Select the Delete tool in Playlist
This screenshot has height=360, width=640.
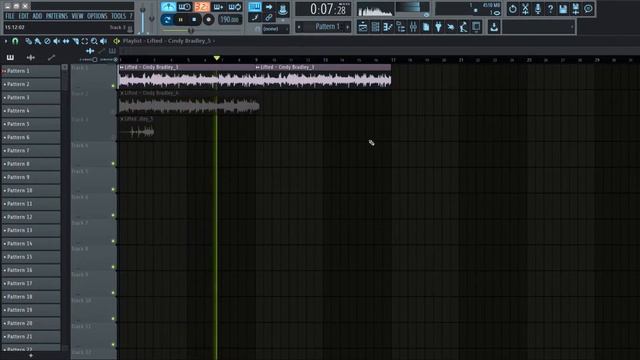click(x=47, y=41)
